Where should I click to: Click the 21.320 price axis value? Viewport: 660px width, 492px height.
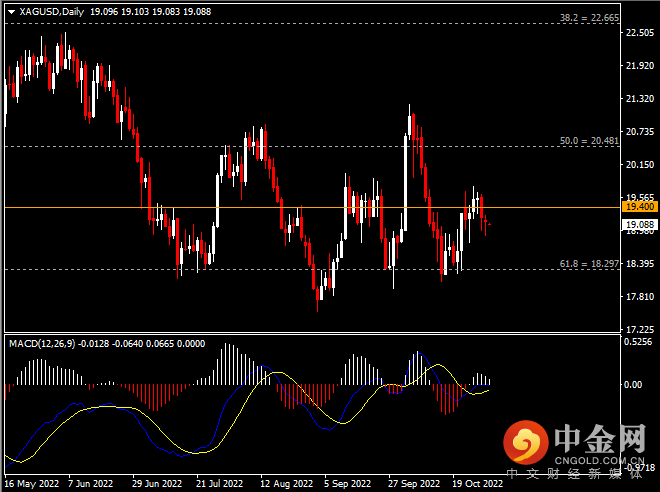coord(640,98)
